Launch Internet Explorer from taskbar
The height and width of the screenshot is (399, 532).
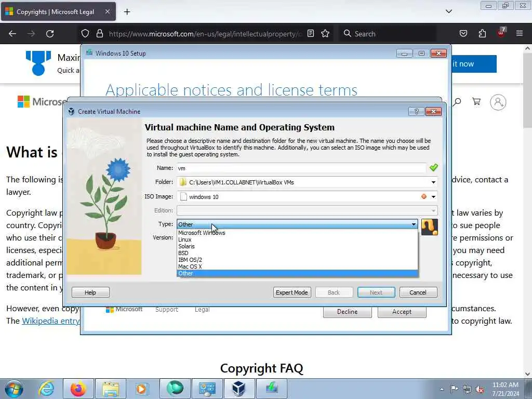click(46, 389)
